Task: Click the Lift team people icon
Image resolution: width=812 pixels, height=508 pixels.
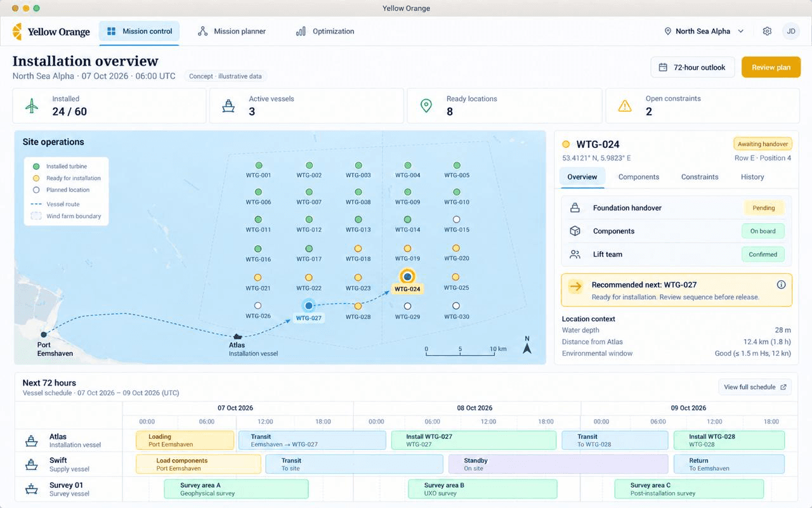Action: coord(575,254)
